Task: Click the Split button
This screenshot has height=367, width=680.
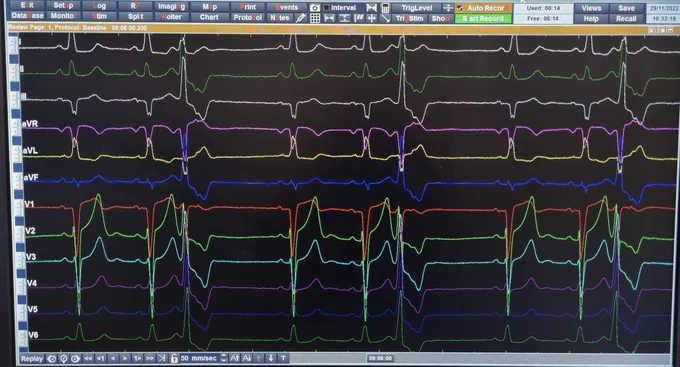Action: point(135,16)
